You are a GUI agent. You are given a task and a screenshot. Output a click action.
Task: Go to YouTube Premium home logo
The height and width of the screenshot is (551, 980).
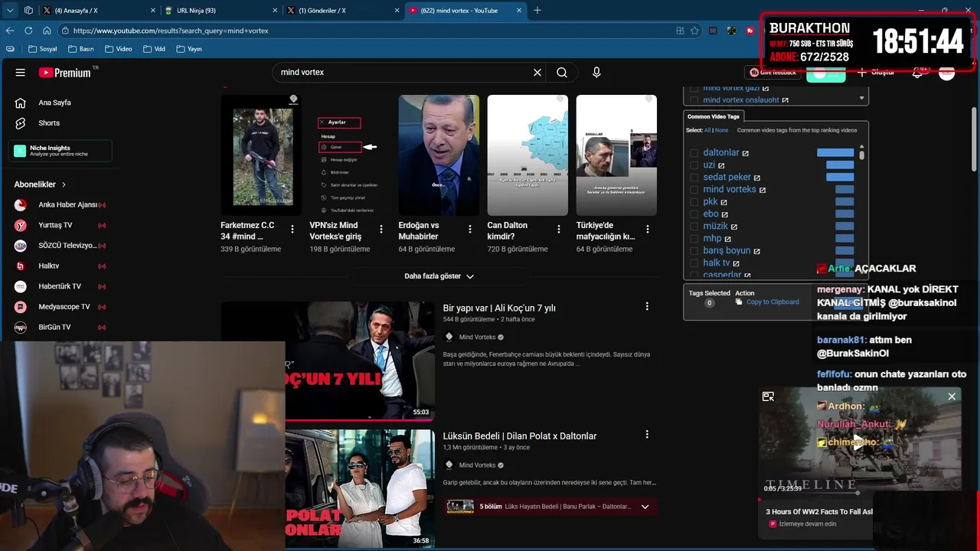pos(67,73)
